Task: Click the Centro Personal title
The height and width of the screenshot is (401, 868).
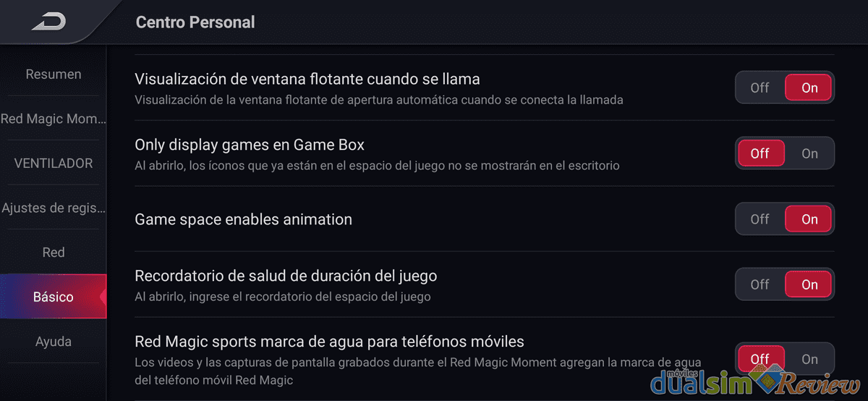Action: [x=195, y=22]
